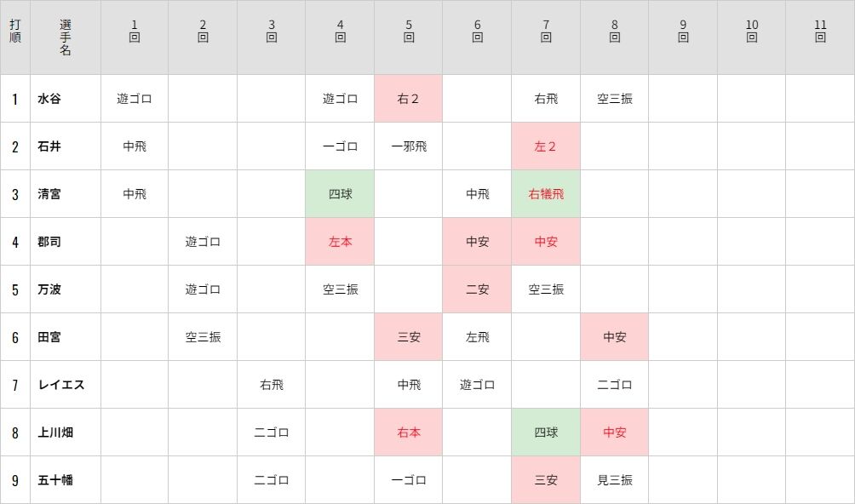
Task: Click 水谷's 右2 double in 5回
Action: 409,99
